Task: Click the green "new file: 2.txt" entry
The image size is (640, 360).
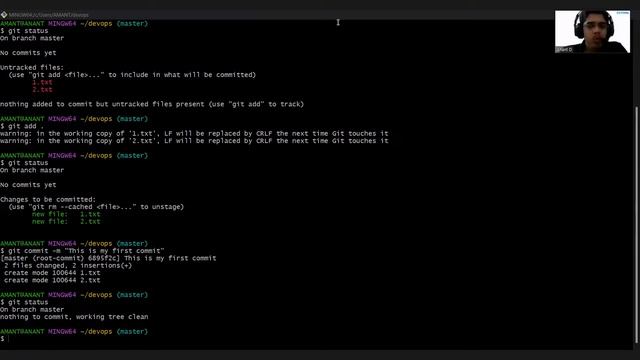Action: coord(66,222)
